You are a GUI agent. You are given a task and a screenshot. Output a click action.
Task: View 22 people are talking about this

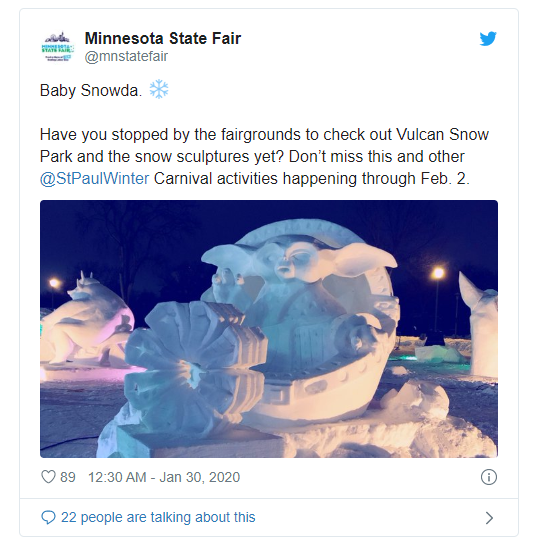point(158,517)
